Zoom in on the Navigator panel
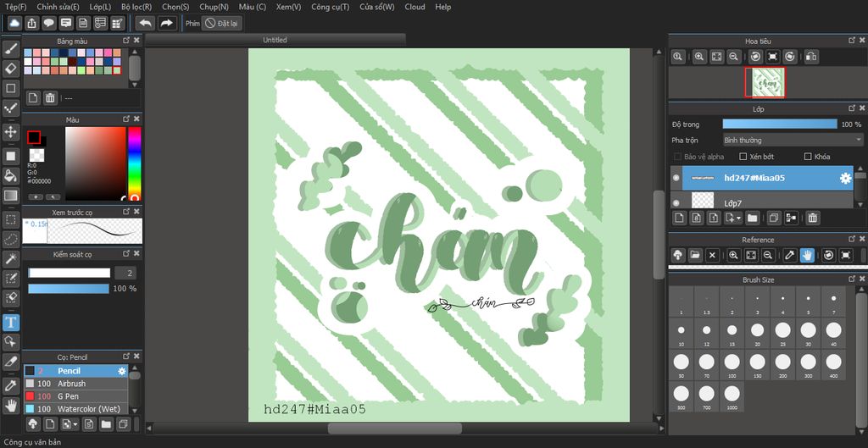868x448 pixels. pos(699,57)
